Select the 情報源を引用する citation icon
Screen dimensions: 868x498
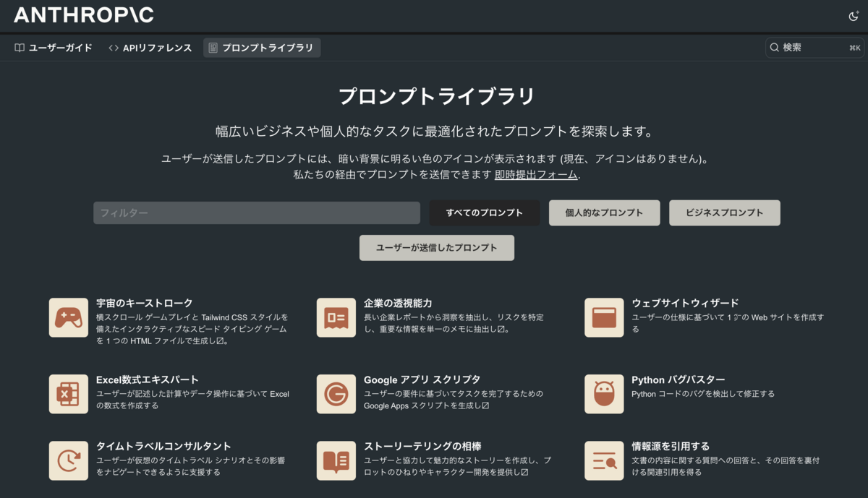(x=604, y=459)
